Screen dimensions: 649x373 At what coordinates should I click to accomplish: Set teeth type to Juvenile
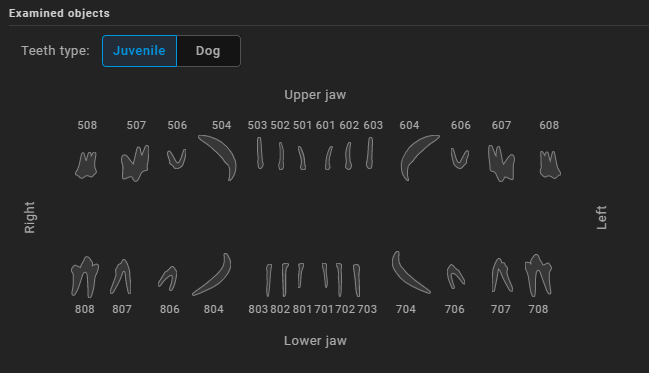139,51
